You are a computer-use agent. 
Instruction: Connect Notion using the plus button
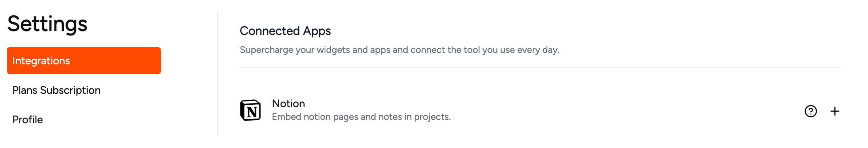(x=835, y=111)
